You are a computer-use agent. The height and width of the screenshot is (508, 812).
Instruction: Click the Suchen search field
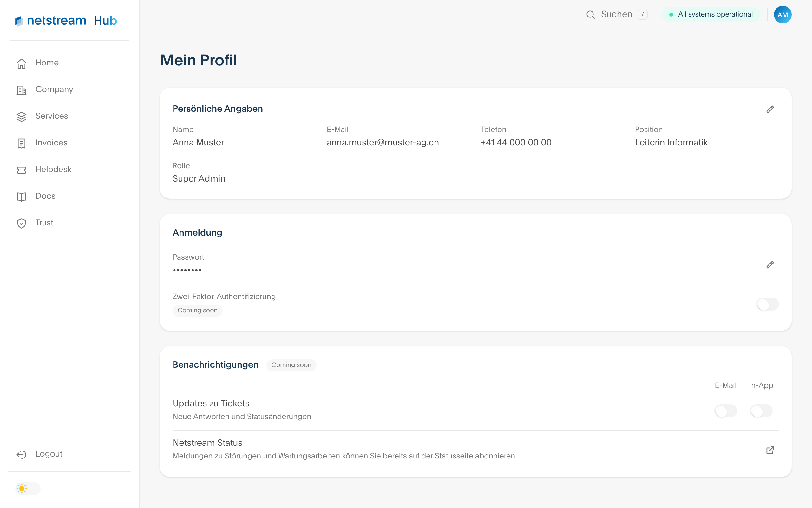click(617, 15)
